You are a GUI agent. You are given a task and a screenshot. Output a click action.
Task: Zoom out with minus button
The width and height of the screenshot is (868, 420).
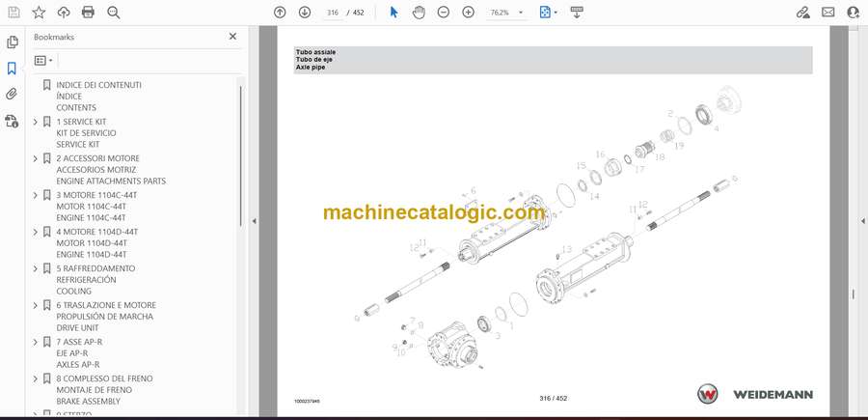[443, 13]
